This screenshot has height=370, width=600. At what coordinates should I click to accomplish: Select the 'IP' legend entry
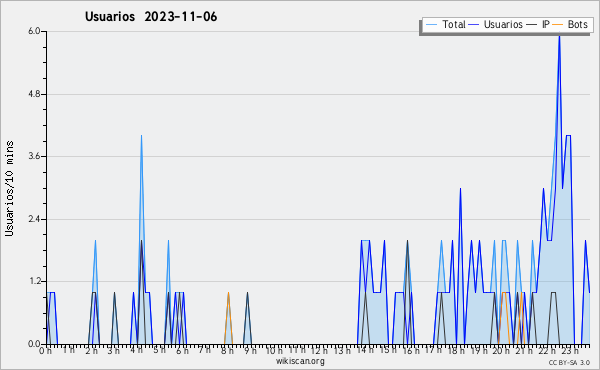click(x=546, y=24)
